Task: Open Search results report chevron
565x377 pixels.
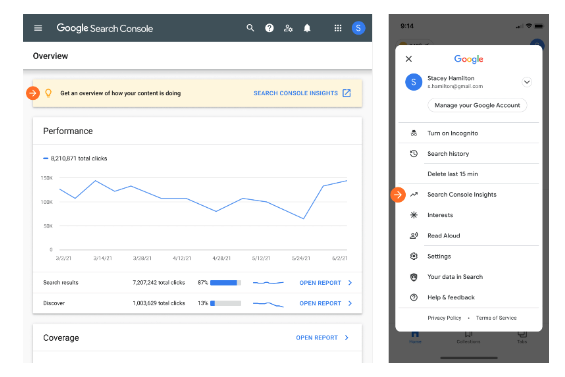Action: click(x=350, y=283)
